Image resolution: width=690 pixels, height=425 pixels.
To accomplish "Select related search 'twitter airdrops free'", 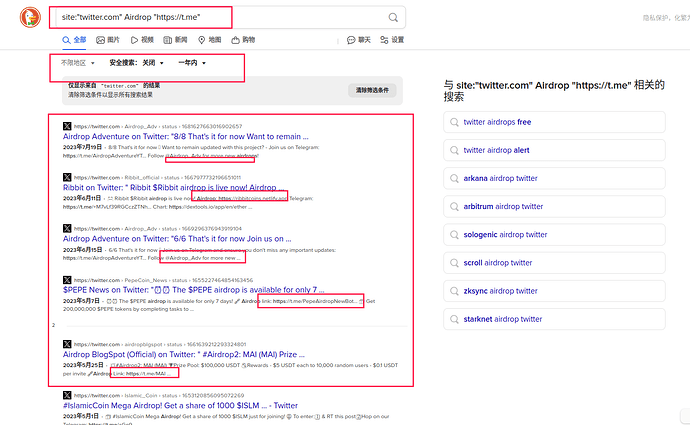I will 554,122.
